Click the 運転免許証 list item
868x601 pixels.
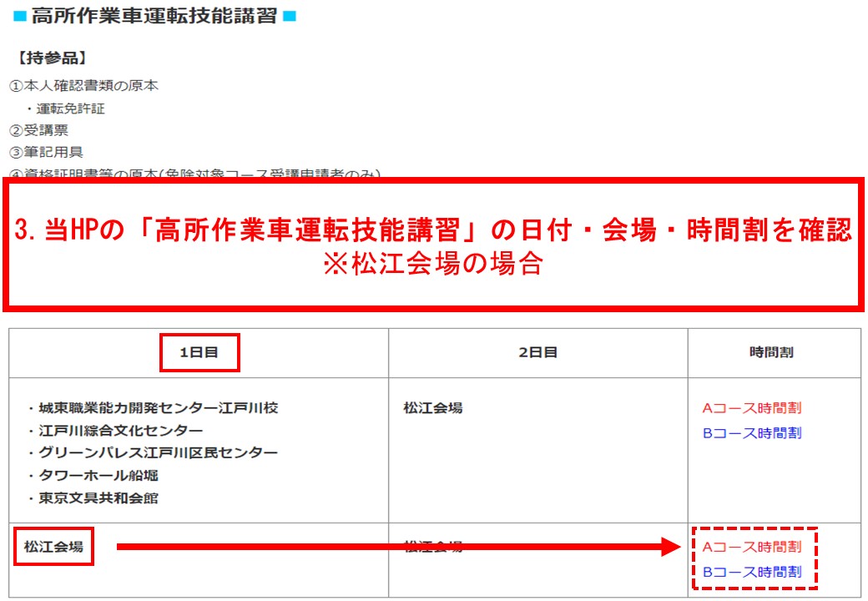pyautogui.click(x=70, y=109)
